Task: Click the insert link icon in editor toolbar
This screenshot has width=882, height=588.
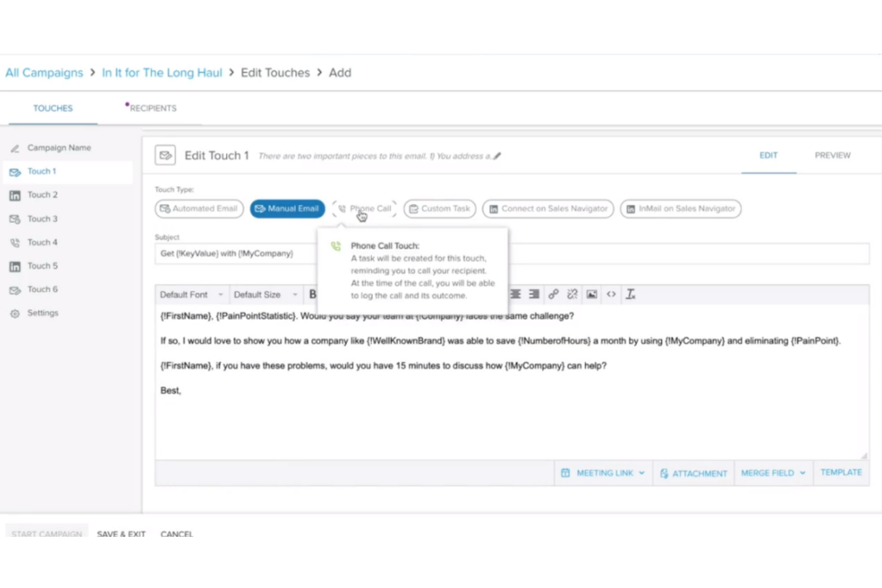Action: [553, 294]
